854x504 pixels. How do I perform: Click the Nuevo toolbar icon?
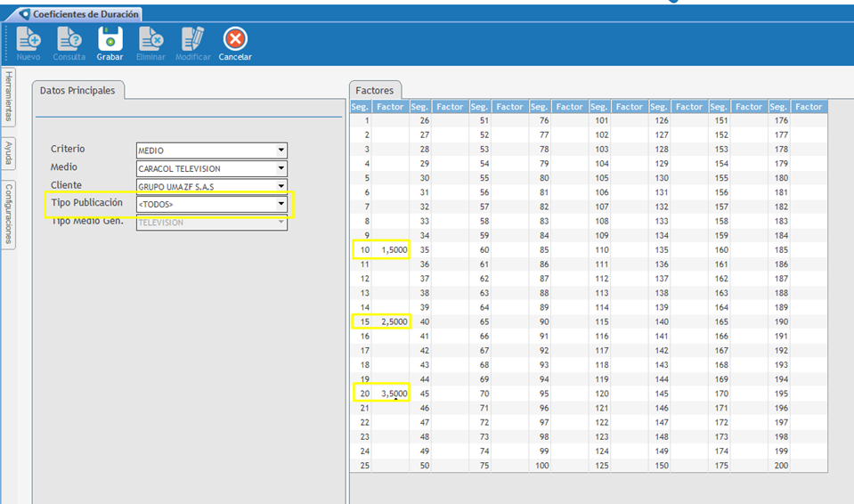pos(28,39)
